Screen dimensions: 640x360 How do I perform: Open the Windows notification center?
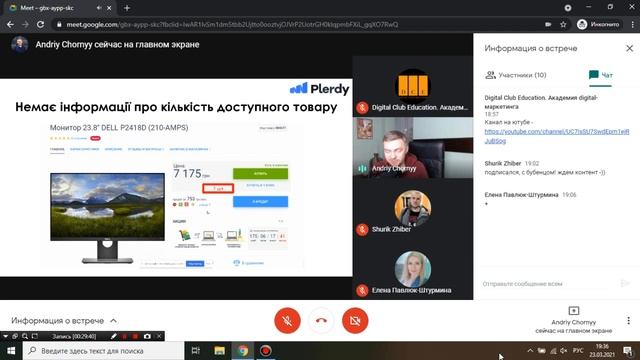click(628, 351)
